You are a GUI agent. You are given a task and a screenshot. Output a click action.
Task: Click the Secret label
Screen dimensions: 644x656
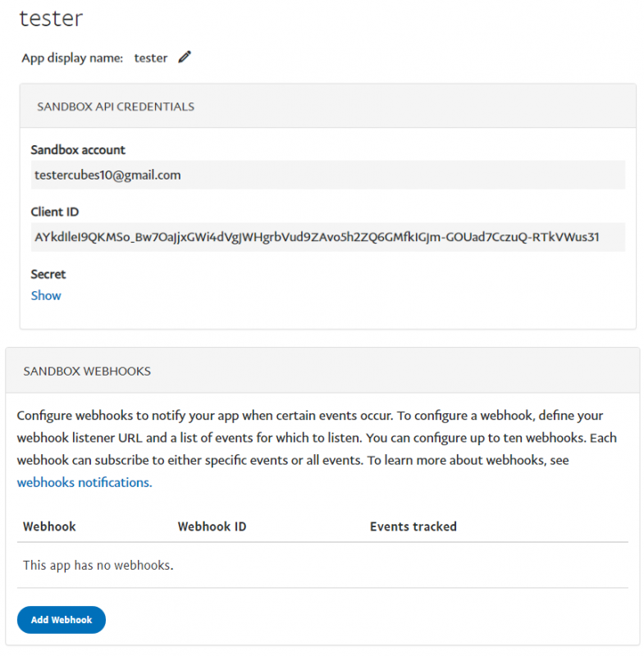point(48,274)
